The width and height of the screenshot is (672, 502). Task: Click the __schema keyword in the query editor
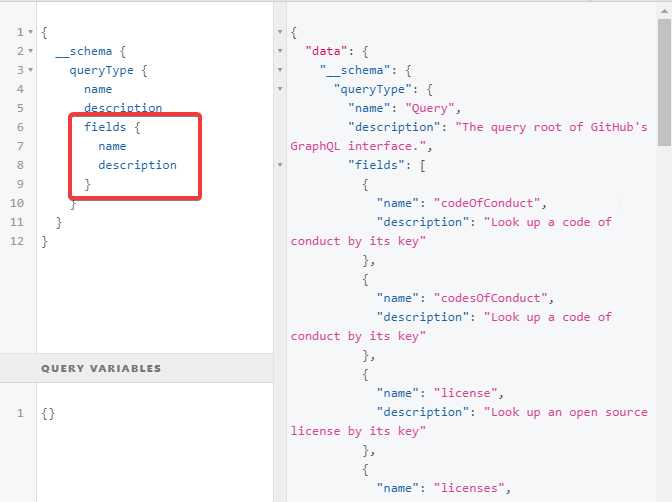coord(84,51)
